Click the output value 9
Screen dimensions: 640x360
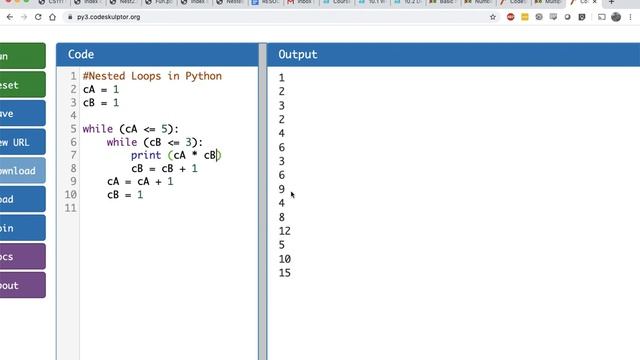[282, 189]
